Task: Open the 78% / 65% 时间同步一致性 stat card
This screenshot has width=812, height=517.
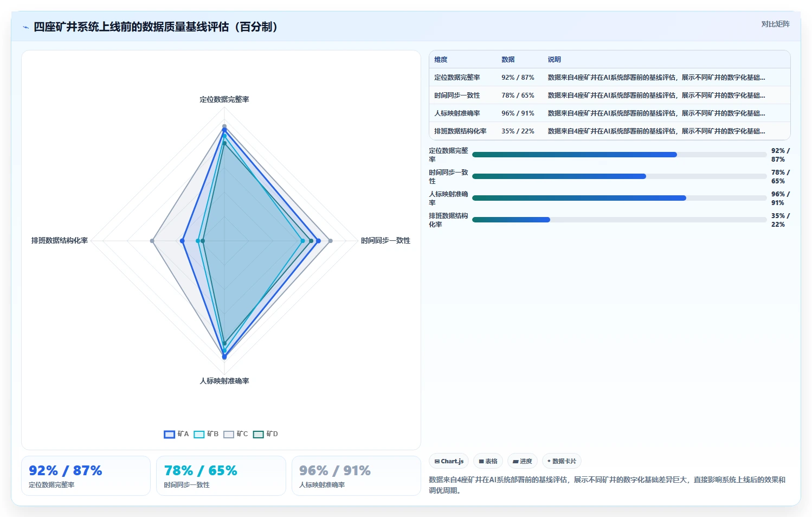Action: pos(221,476)
